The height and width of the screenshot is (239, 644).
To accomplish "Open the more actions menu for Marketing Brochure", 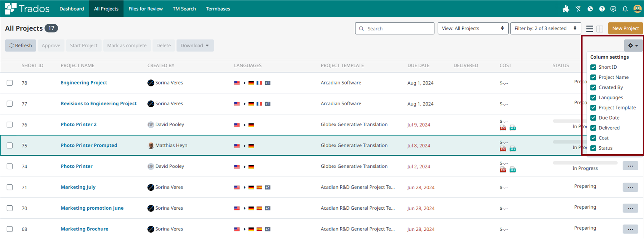I will (630, 229).
